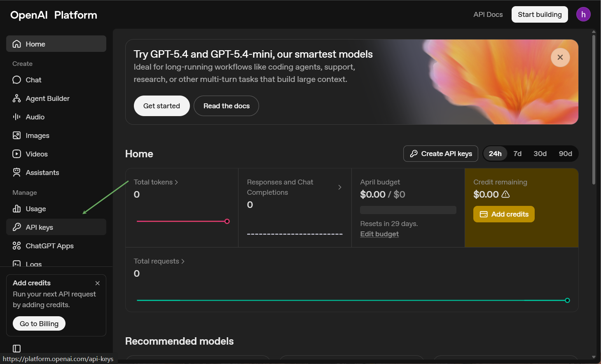Viewport: 601px width, 364px height.
Task: Open Assistants in the sidebar
Action: point(56,173)
